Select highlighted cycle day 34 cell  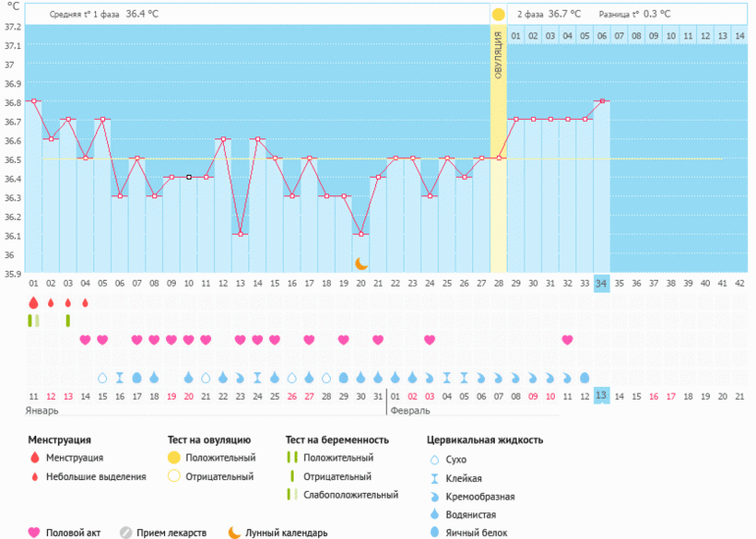[602, 284]
